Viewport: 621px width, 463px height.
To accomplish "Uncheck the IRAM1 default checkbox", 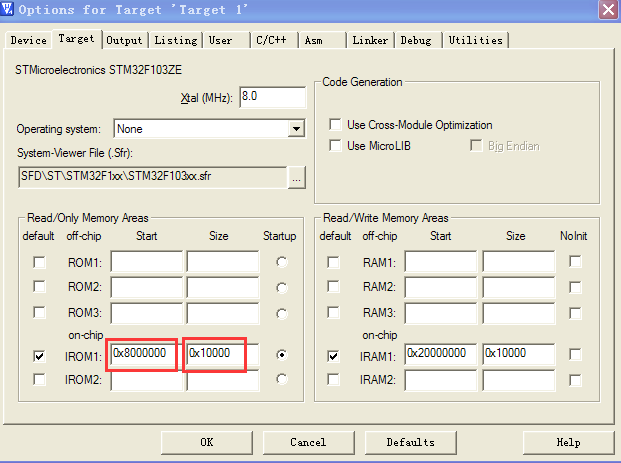I will pyautogui.click(x=333, y=356).
